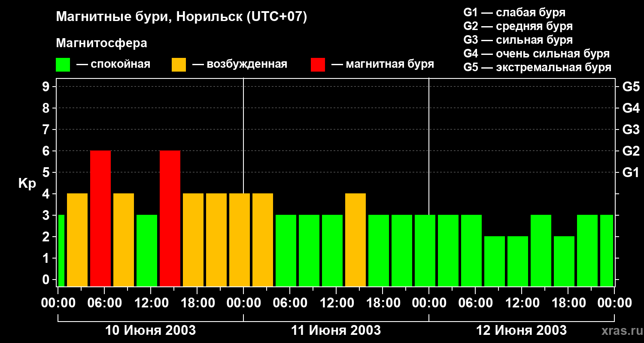Click the 'G4' right-axis label
The width and height of the screenshot is (644, 343).
[631, 108]
